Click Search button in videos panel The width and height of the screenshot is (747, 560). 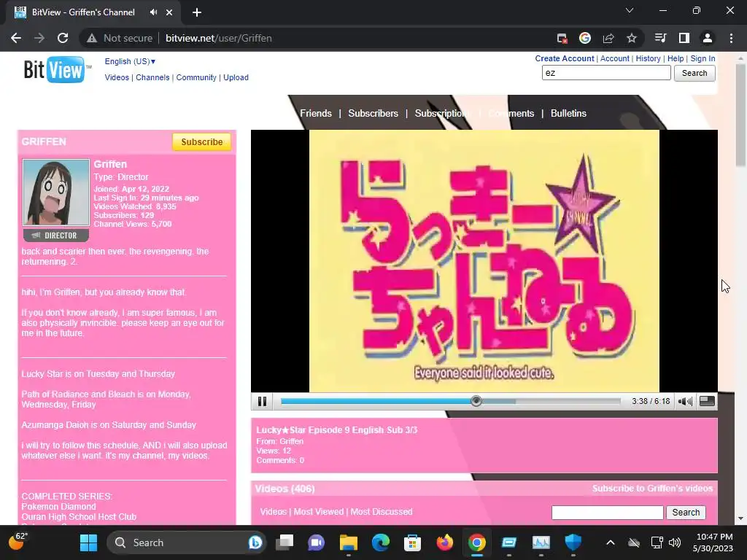(x=686, y=513)
